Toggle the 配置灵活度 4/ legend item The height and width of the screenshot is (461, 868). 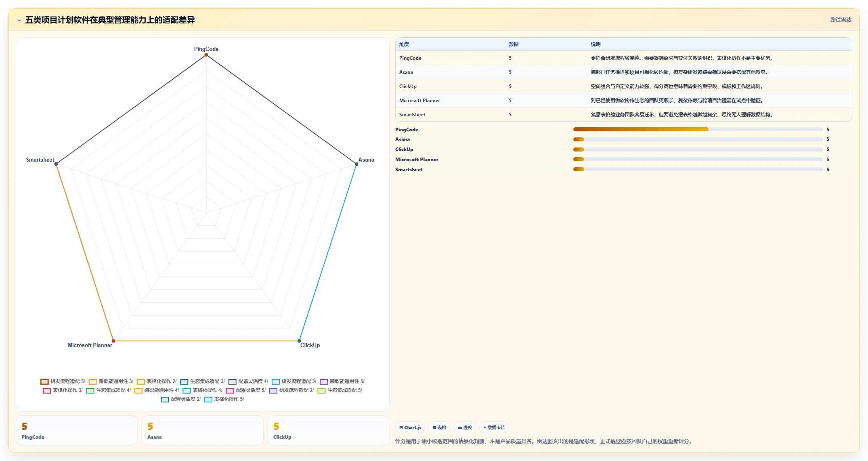248,381
